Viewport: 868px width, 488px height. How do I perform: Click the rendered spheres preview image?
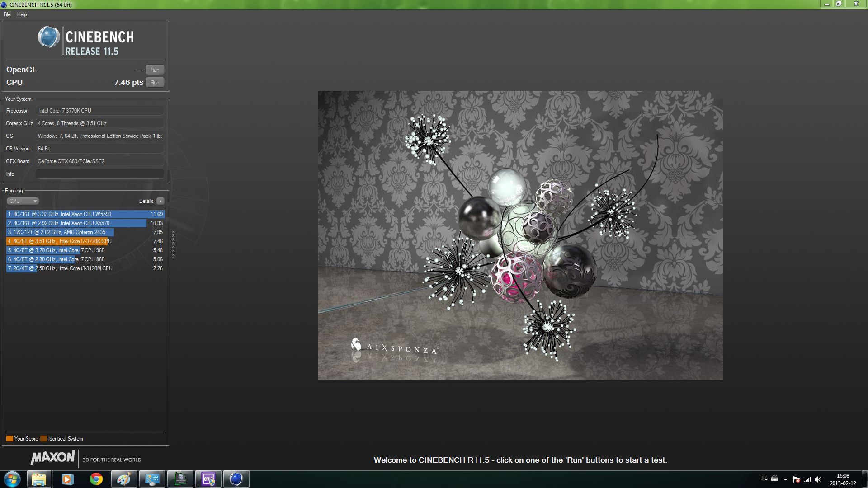click(x=520, y=235)
